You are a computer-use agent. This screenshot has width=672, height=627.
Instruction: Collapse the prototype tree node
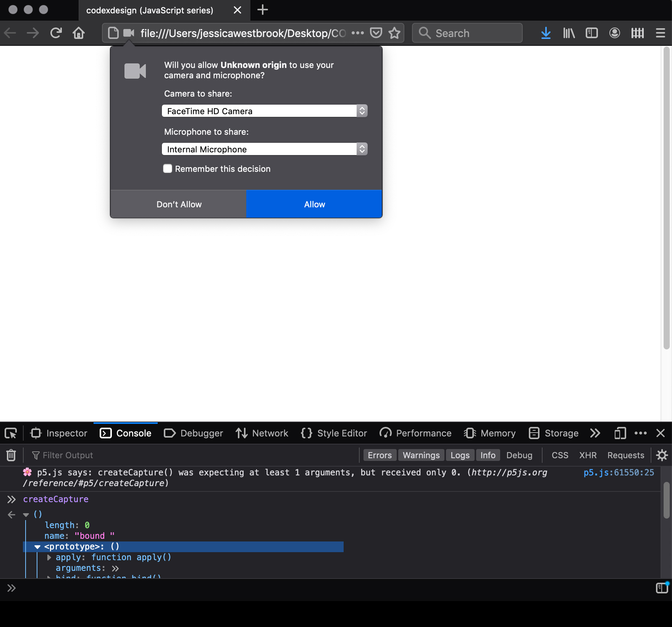click(x=37, y=547)
